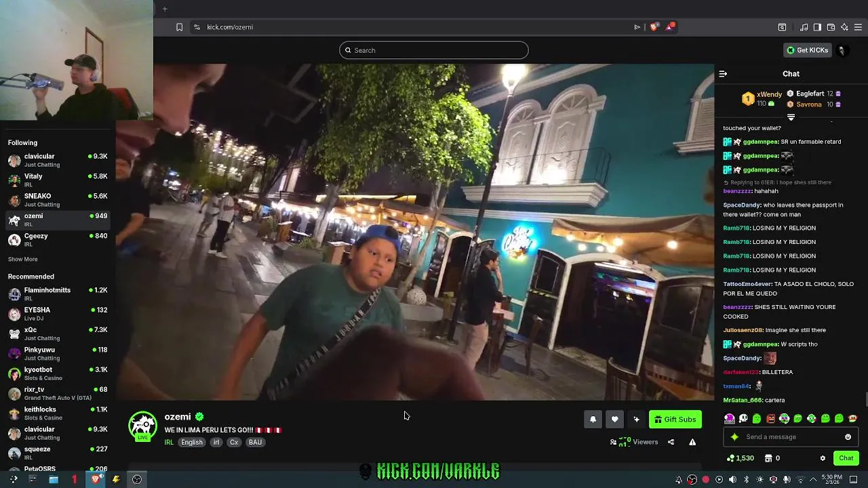Toggle the microphone tray icon

787,480
